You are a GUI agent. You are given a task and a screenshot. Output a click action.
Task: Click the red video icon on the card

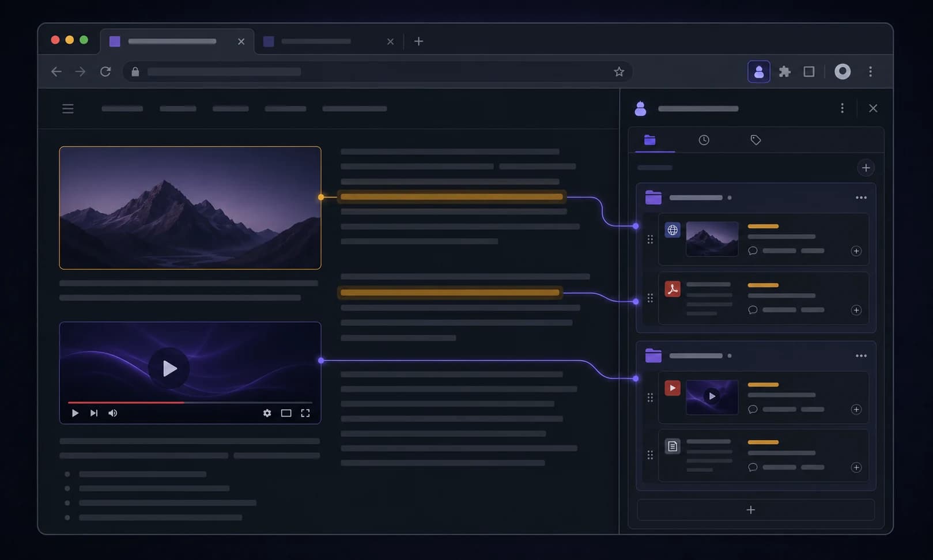673,388
